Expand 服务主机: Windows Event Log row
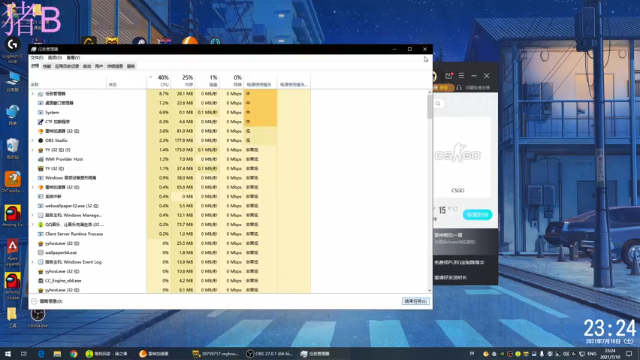 point(33,262)
